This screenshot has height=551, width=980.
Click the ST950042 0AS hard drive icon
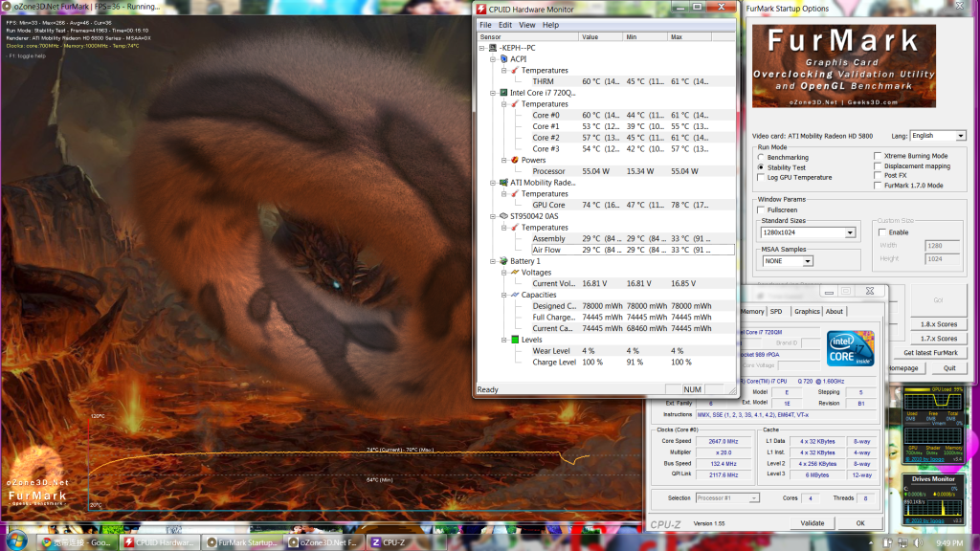click(503, 216)
